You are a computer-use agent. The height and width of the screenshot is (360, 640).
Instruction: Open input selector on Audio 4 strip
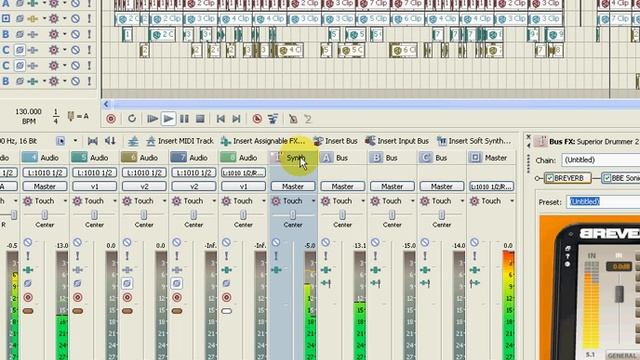tap(44, 173)
